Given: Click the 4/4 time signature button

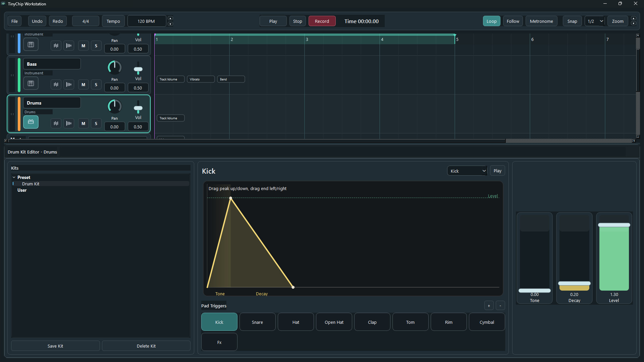Looking at the screenshot, I should pyautogui.click(x=86, y=21).
